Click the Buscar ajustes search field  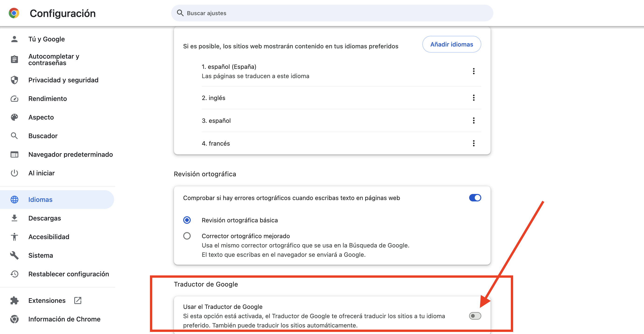click(x=332, y=13)
